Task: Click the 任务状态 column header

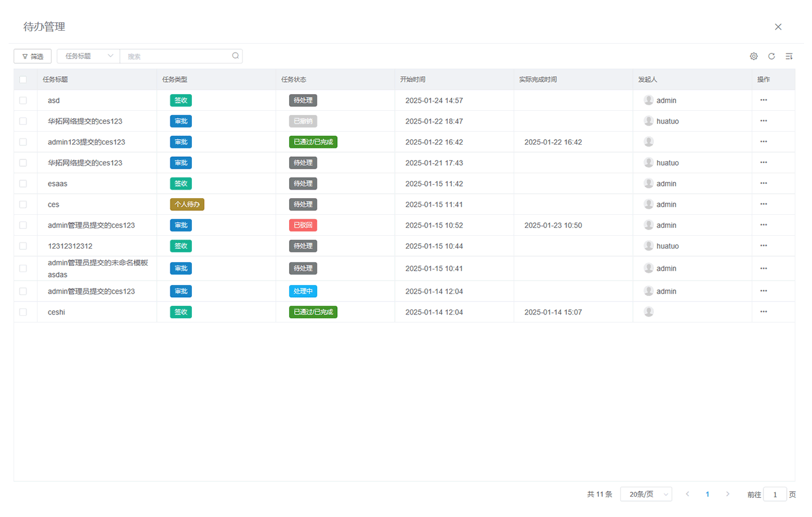Action: click(x=293, y=79)
